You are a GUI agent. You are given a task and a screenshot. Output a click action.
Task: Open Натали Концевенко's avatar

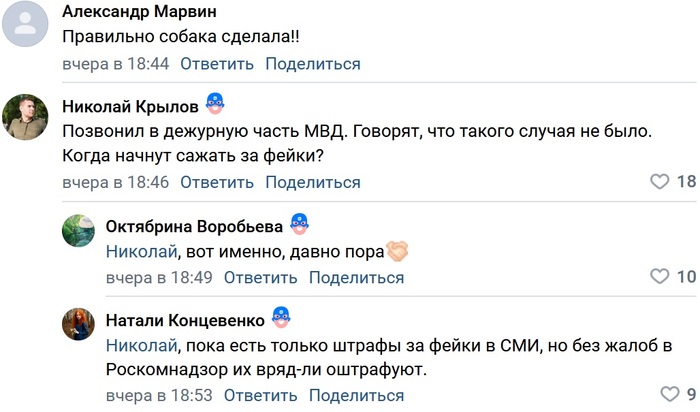(78, 327)
